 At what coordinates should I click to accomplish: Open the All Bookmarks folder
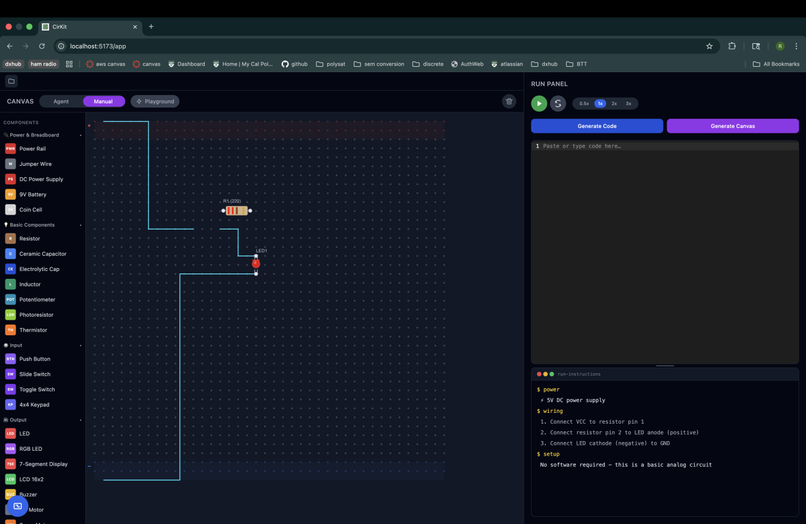point(776,64)
